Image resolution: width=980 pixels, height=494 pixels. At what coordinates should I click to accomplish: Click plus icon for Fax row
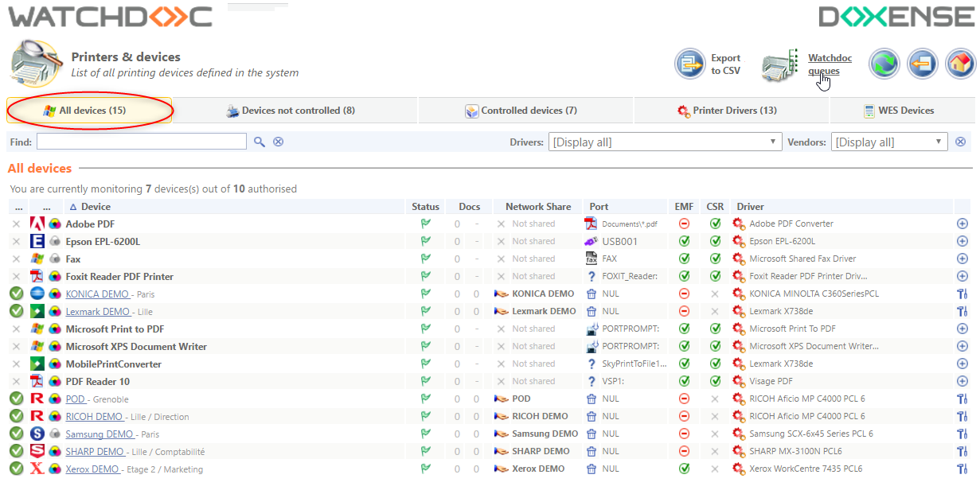click(962, 259)
